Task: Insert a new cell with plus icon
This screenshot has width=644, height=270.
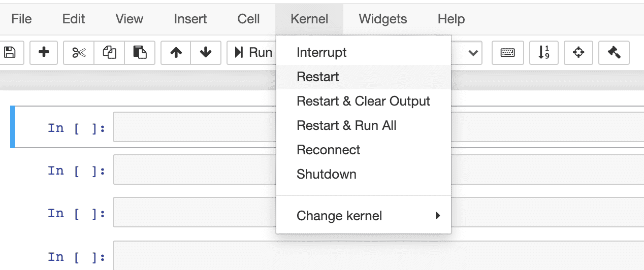Action: pyautogui.click(x=44, y=52)
